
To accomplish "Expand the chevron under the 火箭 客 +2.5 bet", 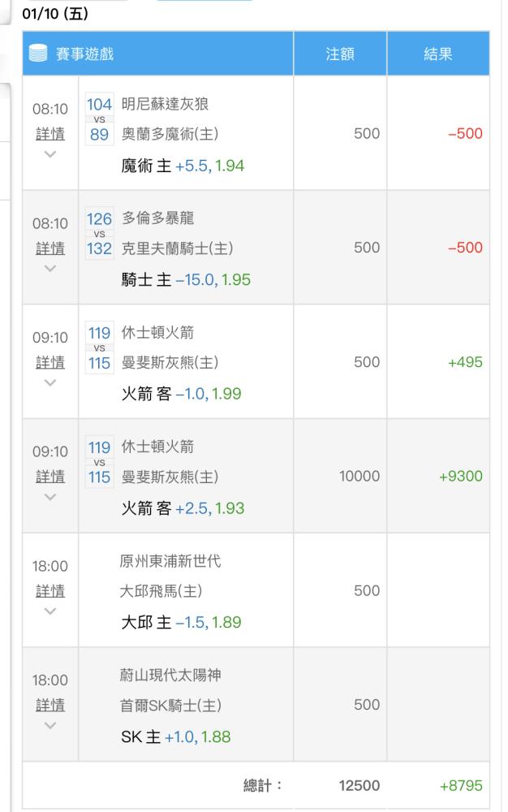I will (50, 497).
